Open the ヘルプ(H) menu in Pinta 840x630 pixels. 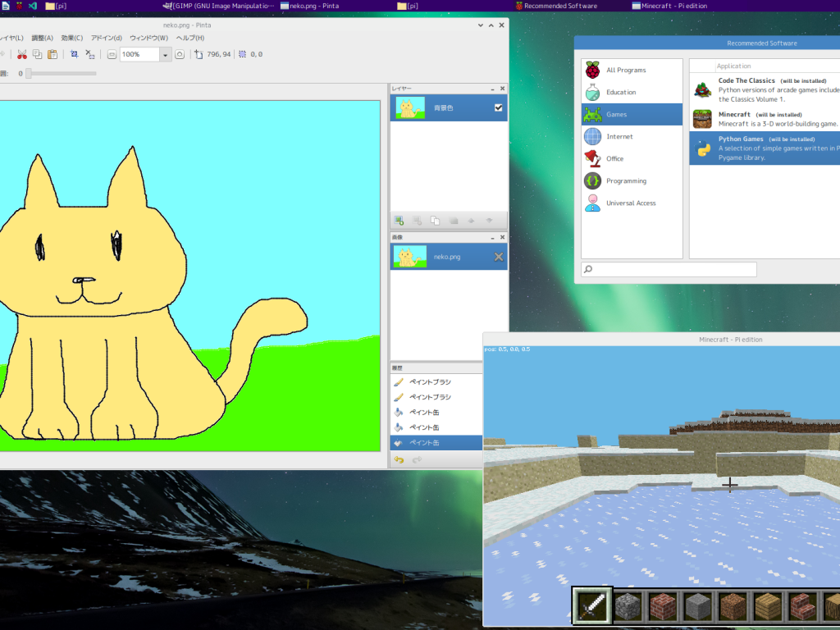(190, 38)
